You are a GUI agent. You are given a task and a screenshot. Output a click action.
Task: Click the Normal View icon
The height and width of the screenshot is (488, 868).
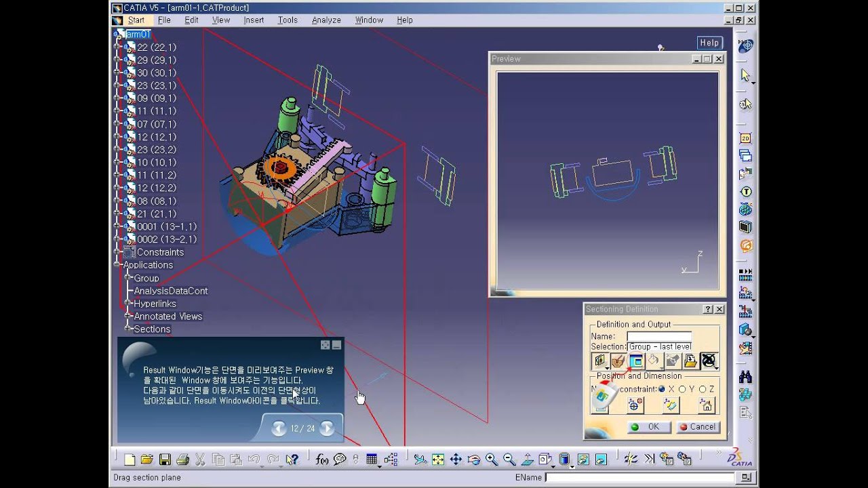pyautogui.click(x=527, y=460)
